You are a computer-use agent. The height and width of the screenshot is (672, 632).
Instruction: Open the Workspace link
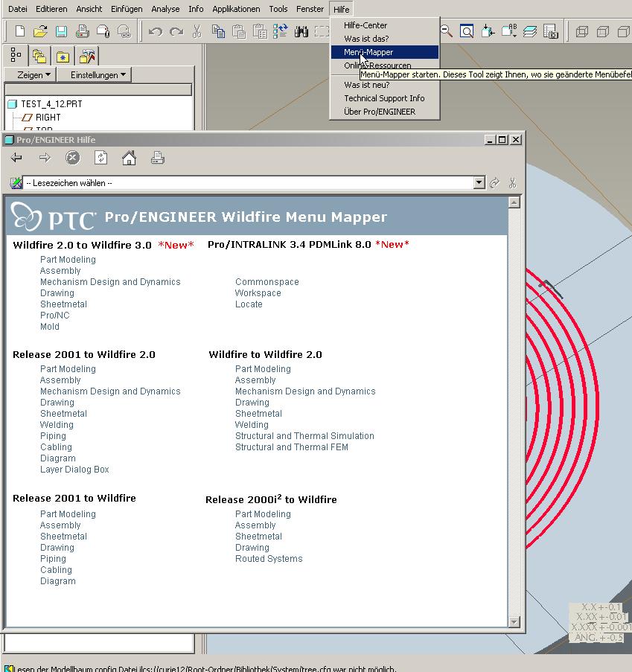click(258, 293)
